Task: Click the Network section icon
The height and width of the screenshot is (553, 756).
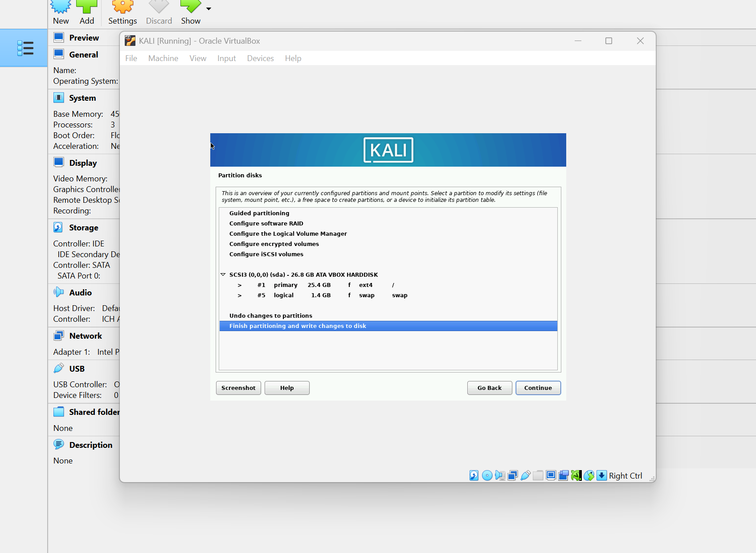Action: pyautogui.click(x=59, y=336)
